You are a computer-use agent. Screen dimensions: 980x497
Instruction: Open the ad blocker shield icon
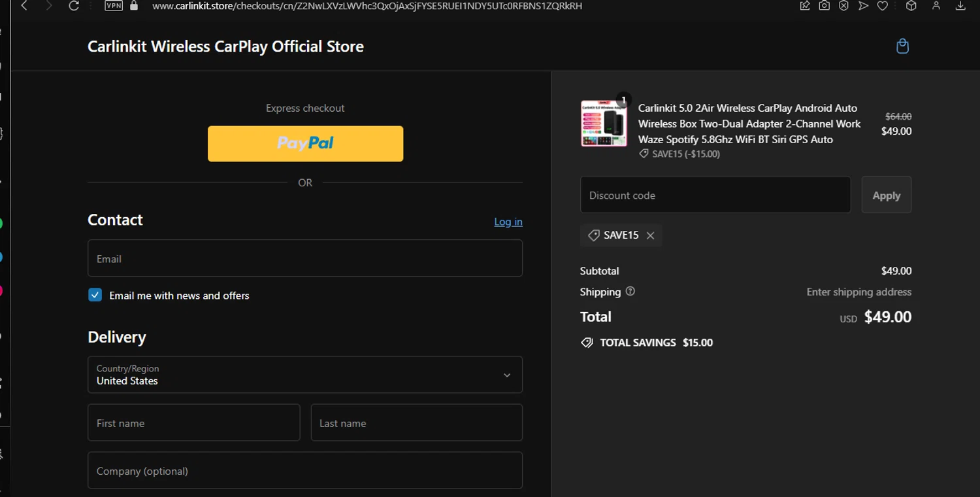pyautogui.click(x=843, y=6)
